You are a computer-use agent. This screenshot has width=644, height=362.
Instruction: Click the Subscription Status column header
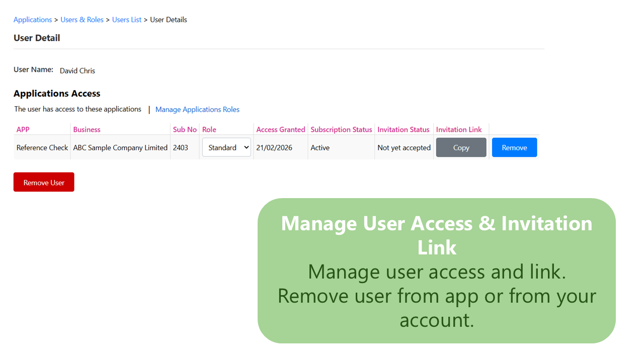click(x=341, y=129)
